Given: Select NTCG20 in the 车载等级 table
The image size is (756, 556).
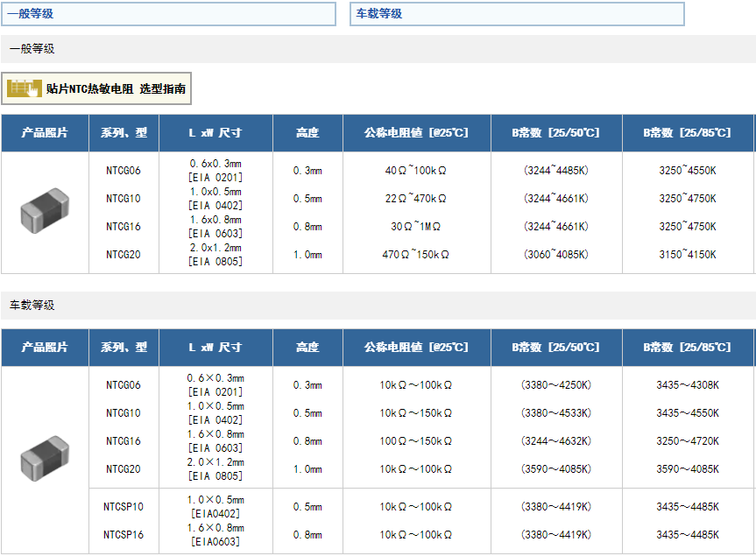Looking at the screenshot, I should (x=124, y=469).
